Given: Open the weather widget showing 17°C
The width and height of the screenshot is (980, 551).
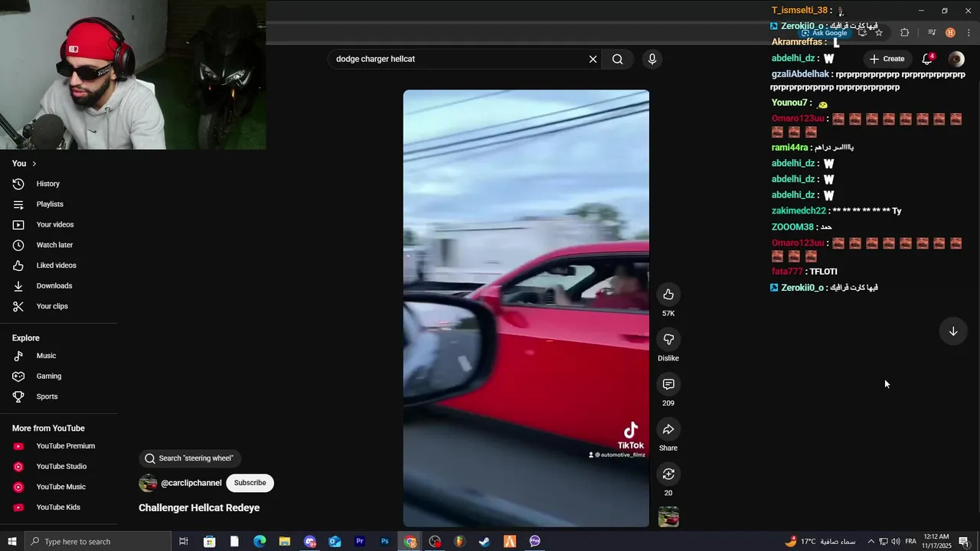Looking at the screenshot, I should pos(820,542).
